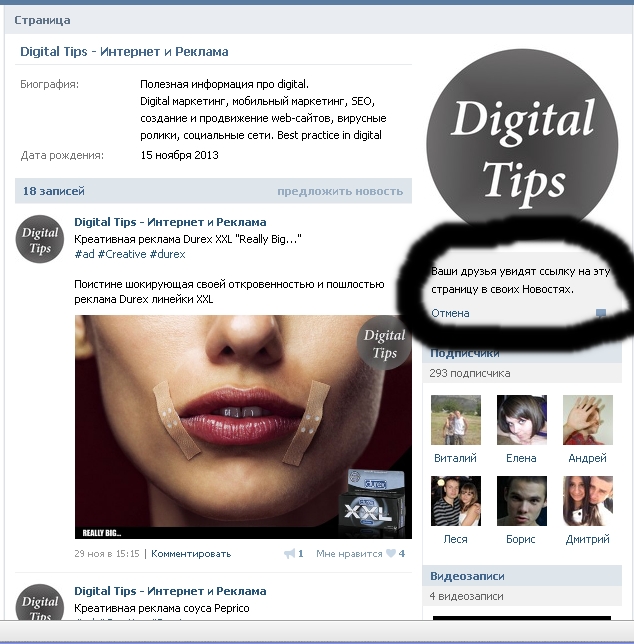Open subscriber Борис's photo
634x644 pixels.
(521, 501)
